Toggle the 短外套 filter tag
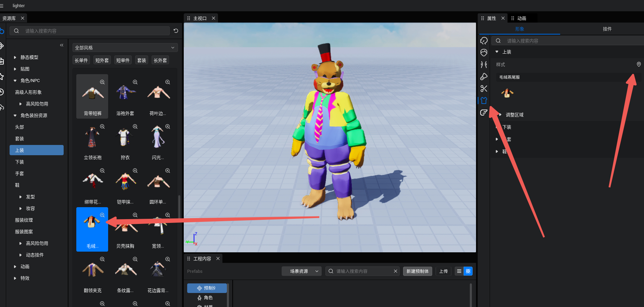Screen dimensions: 644x307 [102, 60]
